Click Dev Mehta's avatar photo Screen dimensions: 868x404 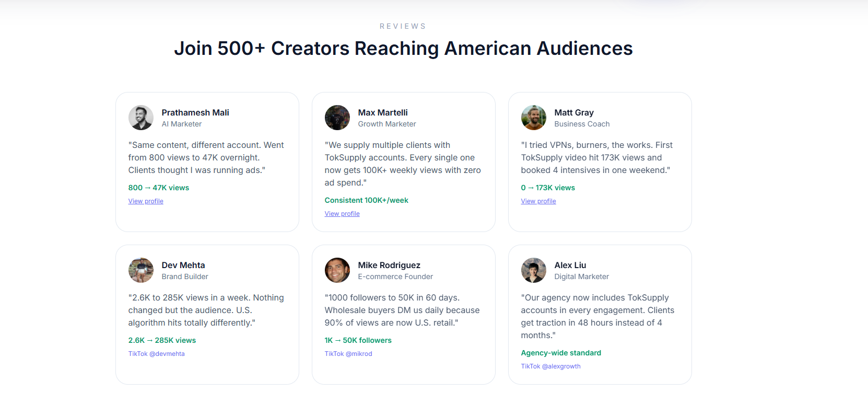point(141,270)
